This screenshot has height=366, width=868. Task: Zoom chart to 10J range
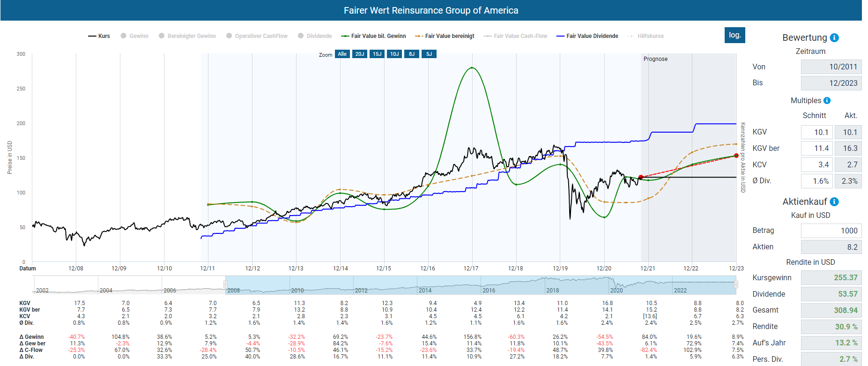394,54
